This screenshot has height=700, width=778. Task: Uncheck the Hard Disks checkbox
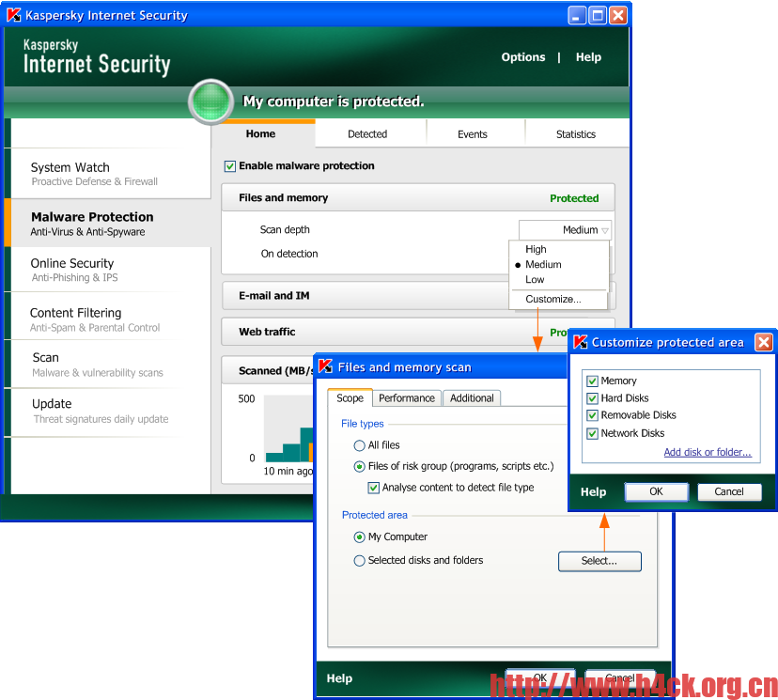coord(592,398)
